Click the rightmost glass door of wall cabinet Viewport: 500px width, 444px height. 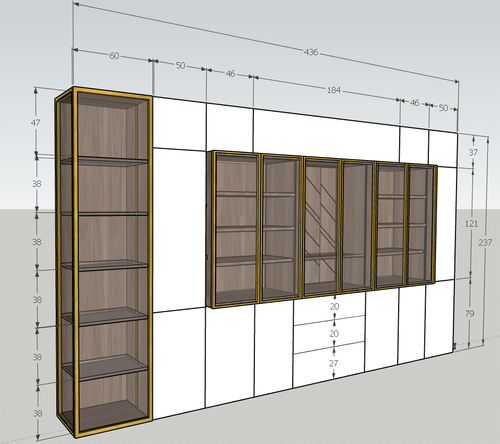(x=420, y=225)
